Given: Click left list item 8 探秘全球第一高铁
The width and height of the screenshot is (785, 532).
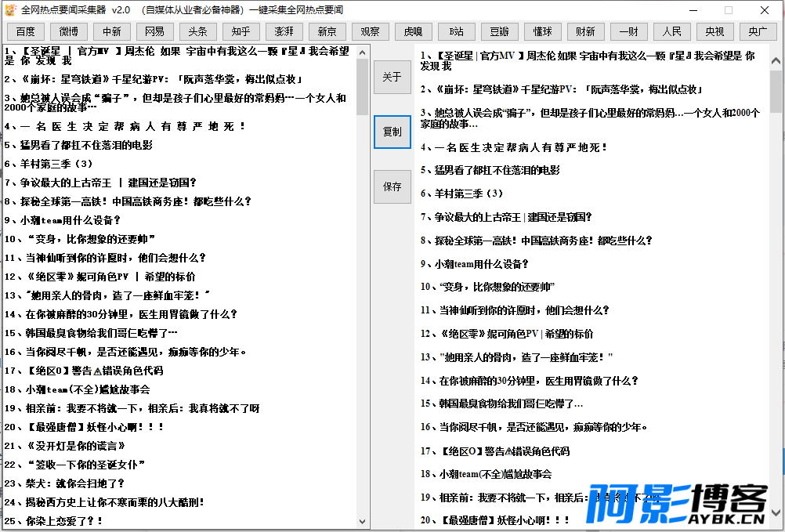Looking at the screenshot, I should coord(128,201).
